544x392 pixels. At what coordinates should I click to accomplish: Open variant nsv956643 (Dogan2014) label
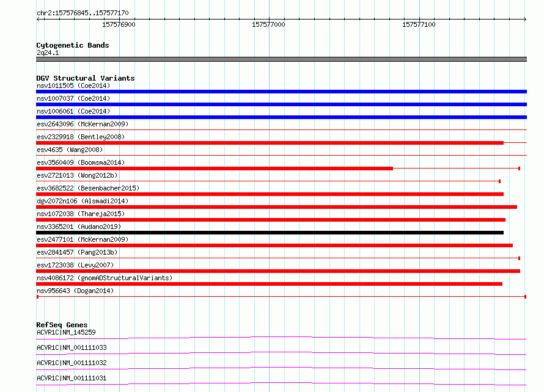click(x=75, y=291)
